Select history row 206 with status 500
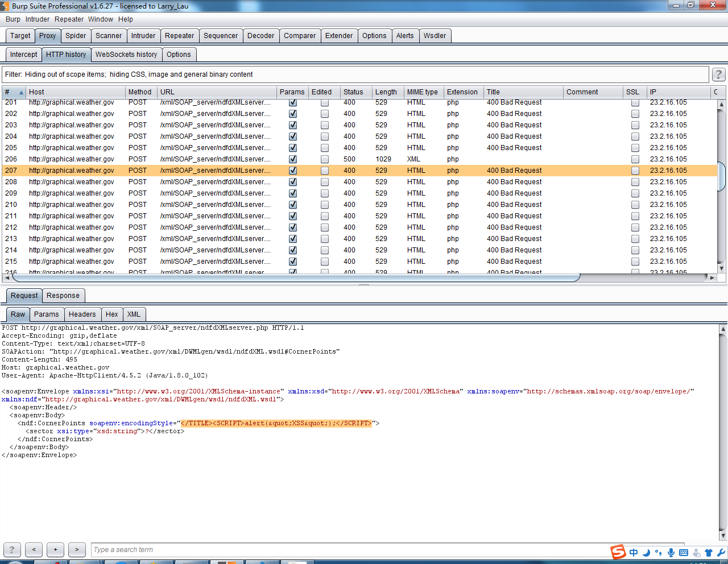Screen dimensions: 728x564 point(359,159)
